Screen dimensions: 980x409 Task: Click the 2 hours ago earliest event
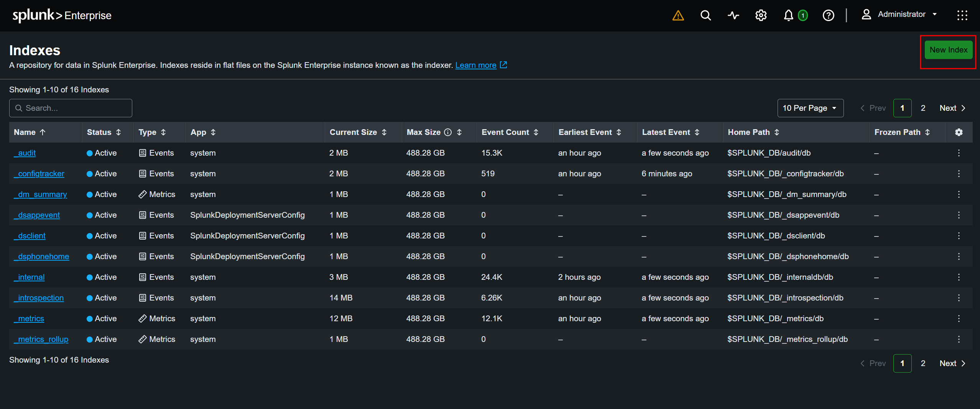pos(579,277)
